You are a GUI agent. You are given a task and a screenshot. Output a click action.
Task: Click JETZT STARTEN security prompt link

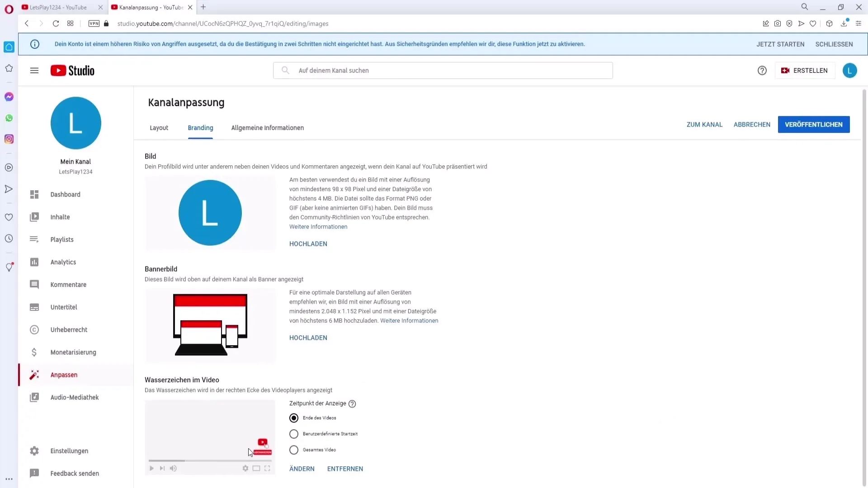point(780,43)
